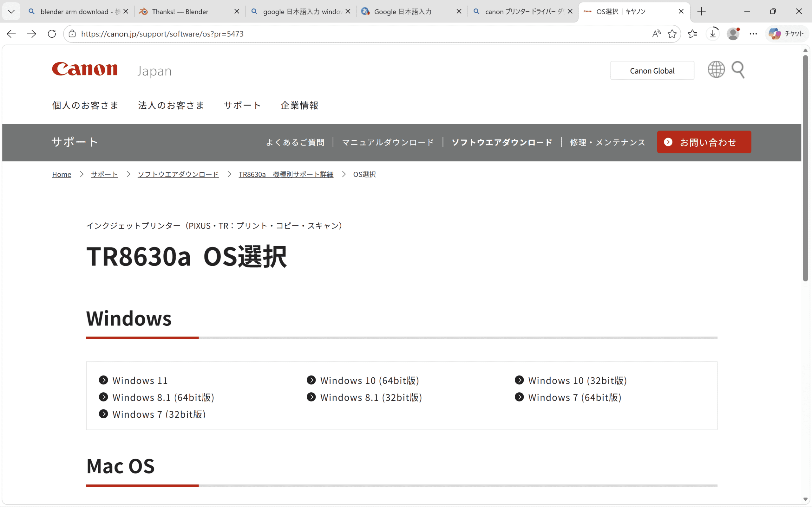Refresh the page with the reload icon
This screenshot has height=507, width=812.
[52, 34]
